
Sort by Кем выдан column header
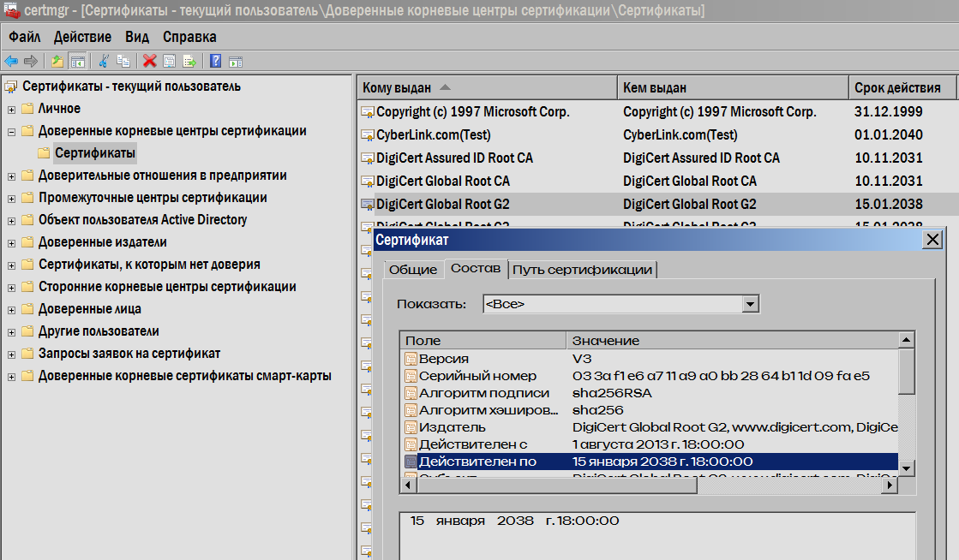coord(733,88)
